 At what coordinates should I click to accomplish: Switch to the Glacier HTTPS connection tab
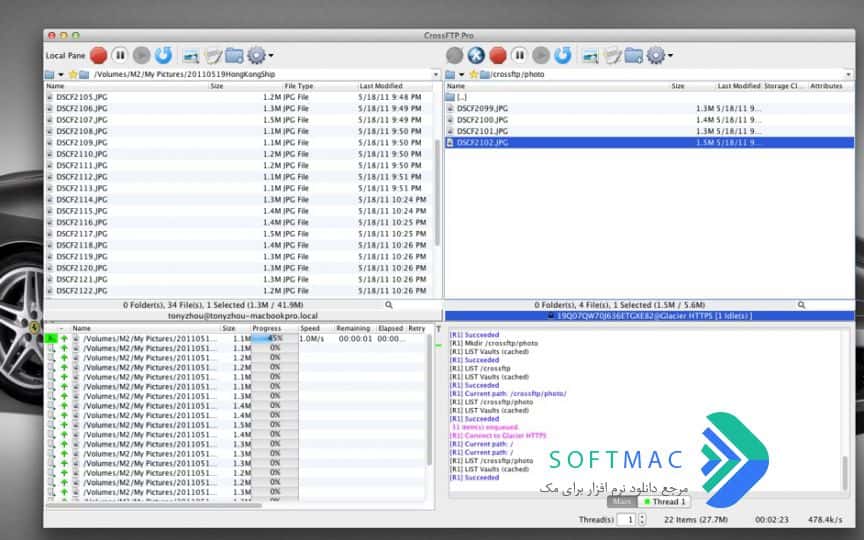[x=649, y=316]
